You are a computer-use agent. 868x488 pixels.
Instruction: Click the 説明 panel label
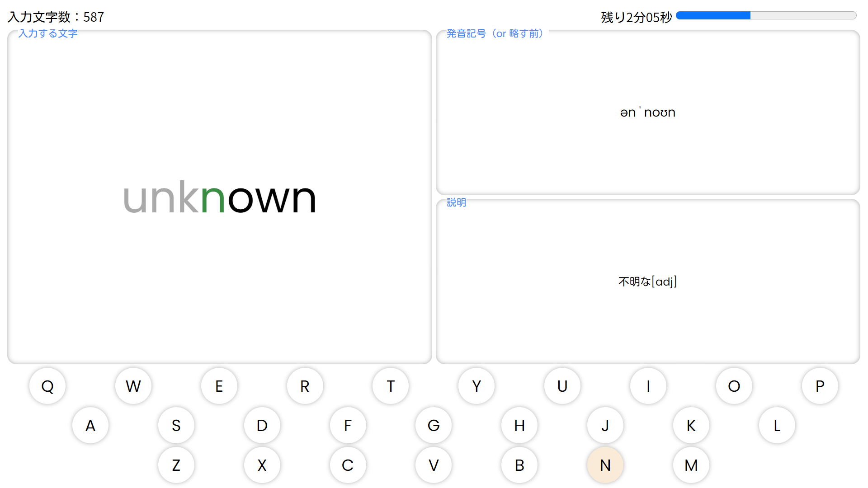coord(456,202)
